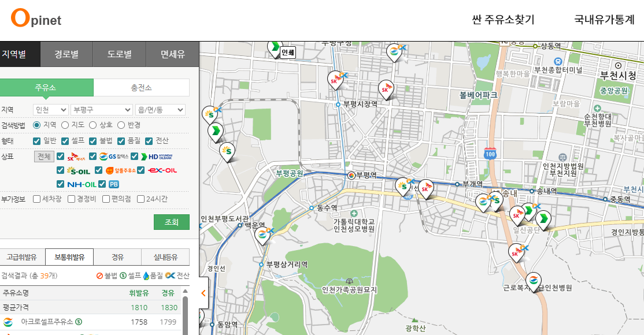Enable the 24시간 checkbox under 부가정보
644x335 pixels.
141,199
